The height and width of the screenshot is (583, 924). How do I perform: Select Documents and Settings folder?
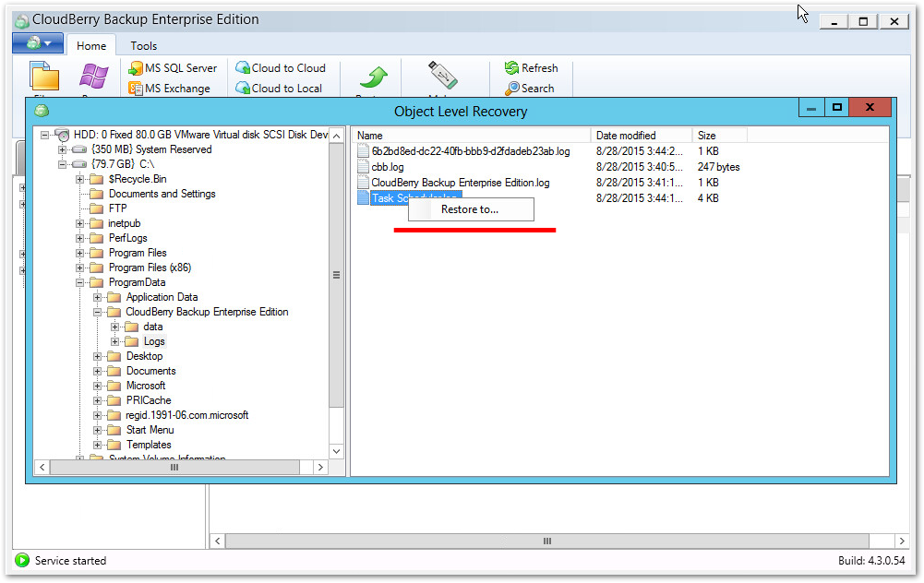click(x=162, y=194)
